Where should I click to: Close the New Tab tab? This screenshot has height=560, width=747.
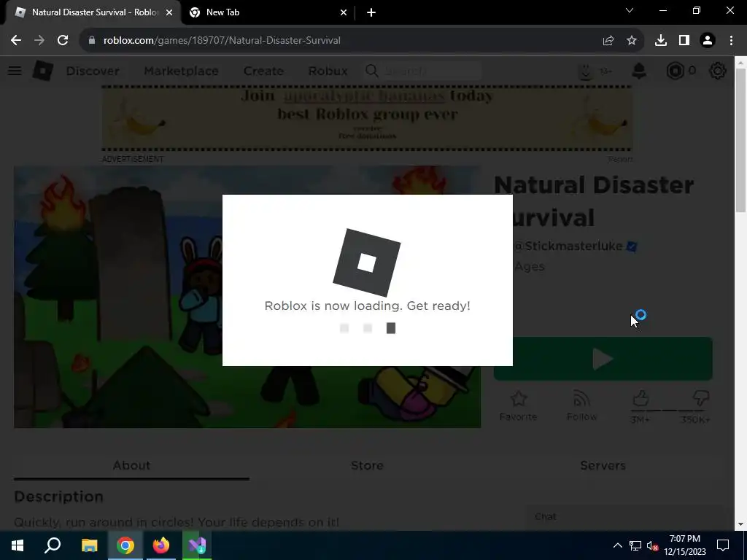click(344, 13)
